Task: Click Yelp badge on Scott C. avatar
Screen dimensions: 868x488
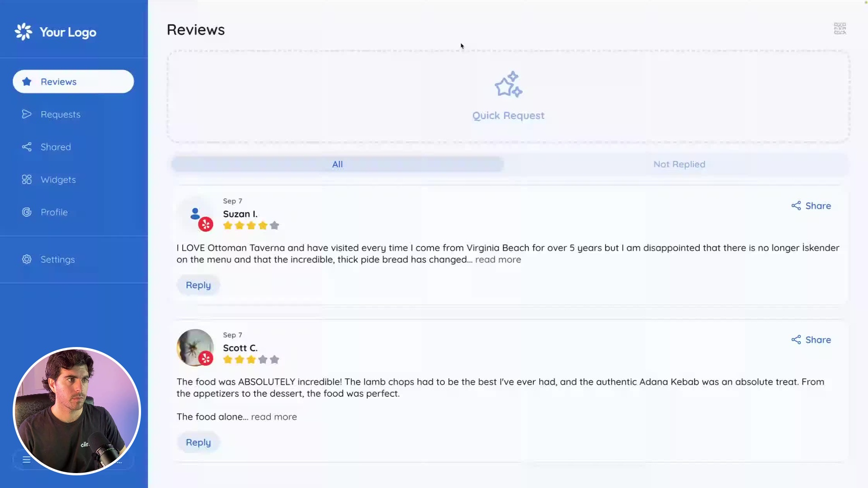Action: 206,358
